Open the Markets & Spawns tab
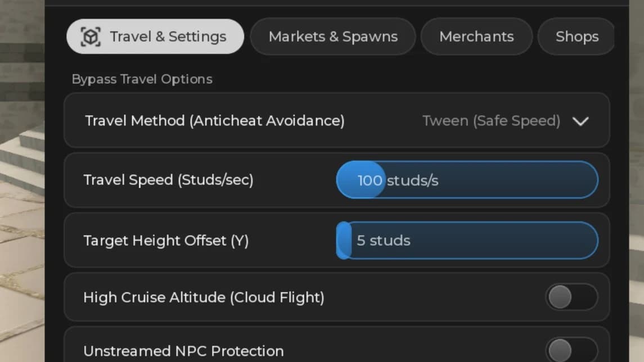This screenshot has width=644, height=362. tap(333, 37)
